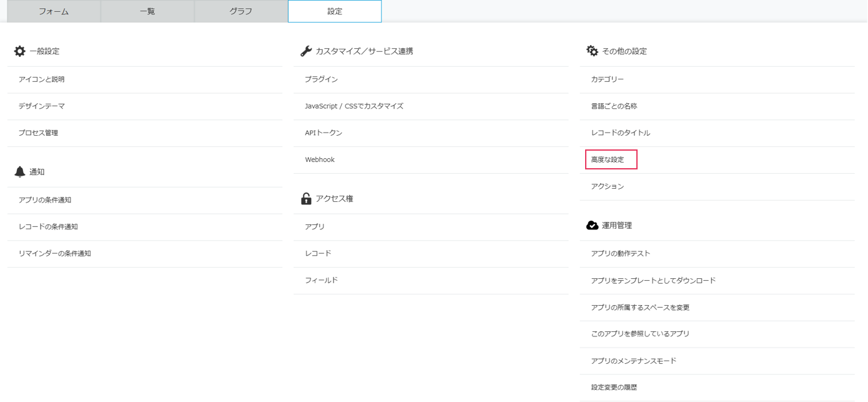Click JavaScript / CSSでカスタマイズ
This screenshot has height=402, width=868.
tap(354, 106)
